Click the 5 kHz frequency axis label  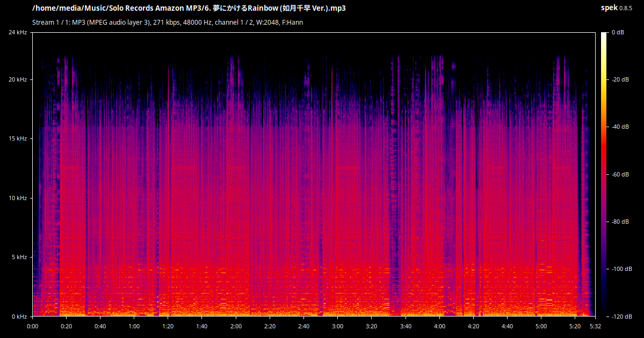click(x=19, y=257)
